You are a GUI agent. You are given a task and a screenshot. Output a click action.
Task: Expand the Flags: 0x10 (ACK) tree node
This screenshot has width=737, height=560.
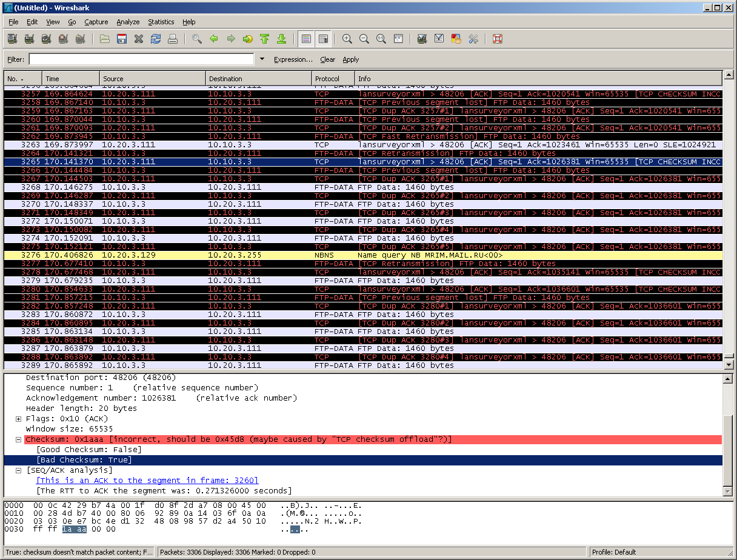click(x=19, y=419)
